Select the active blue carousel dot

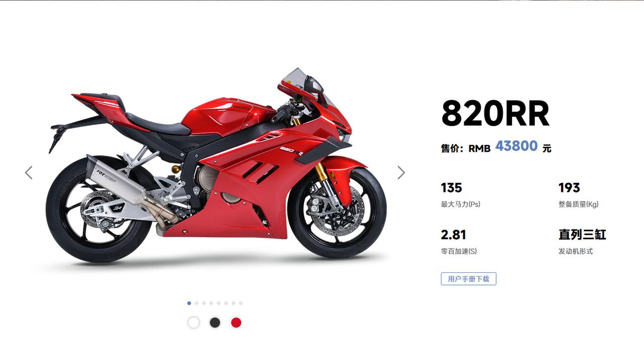point(189,303)
